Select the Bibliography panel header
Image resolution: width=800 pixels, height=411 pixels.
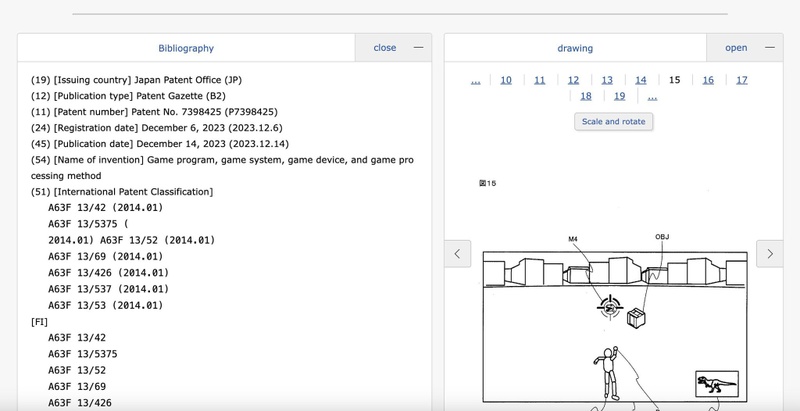coord(186,48)
